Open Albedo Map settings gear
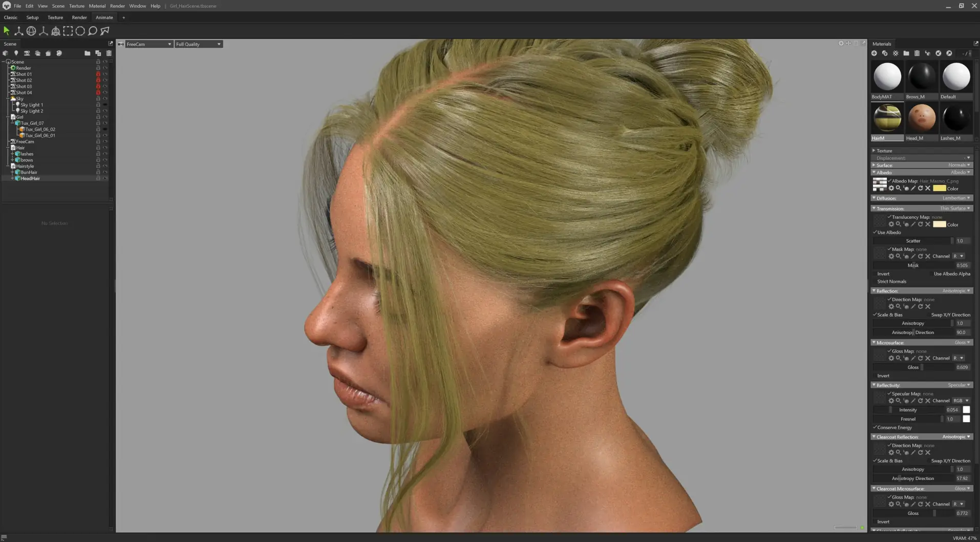Image resolution: width=980 pixels, height=542 pixels. coord(891,189)
